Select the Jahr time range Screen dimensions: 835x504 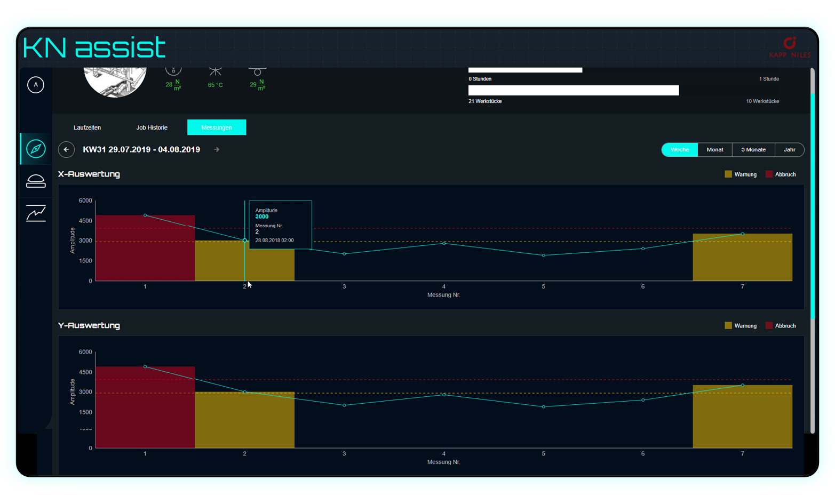coord(790,150)
